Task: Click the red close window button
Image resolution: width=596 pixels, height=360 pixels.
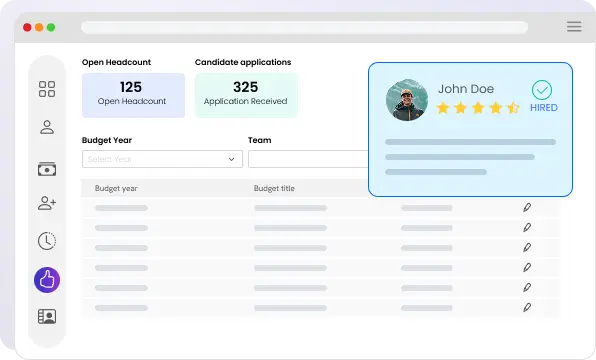Action: pyautogui.click(x=27, y=27)
